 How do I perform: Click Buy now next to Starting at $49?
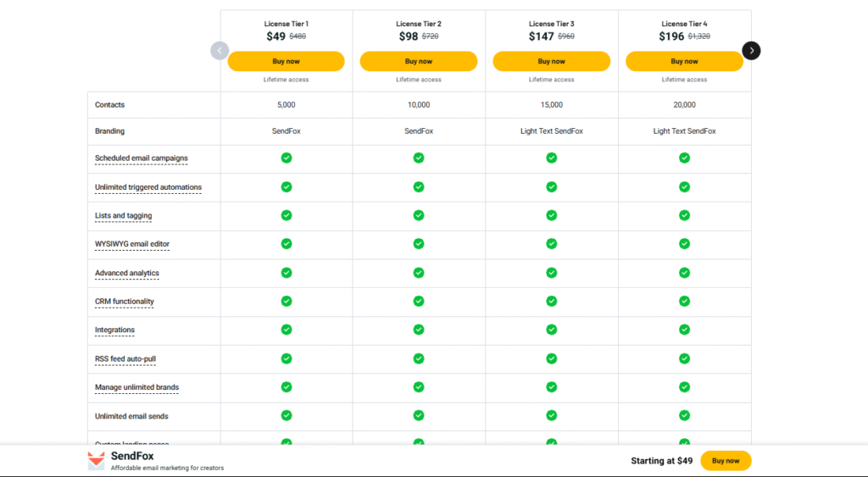(726, 461)
